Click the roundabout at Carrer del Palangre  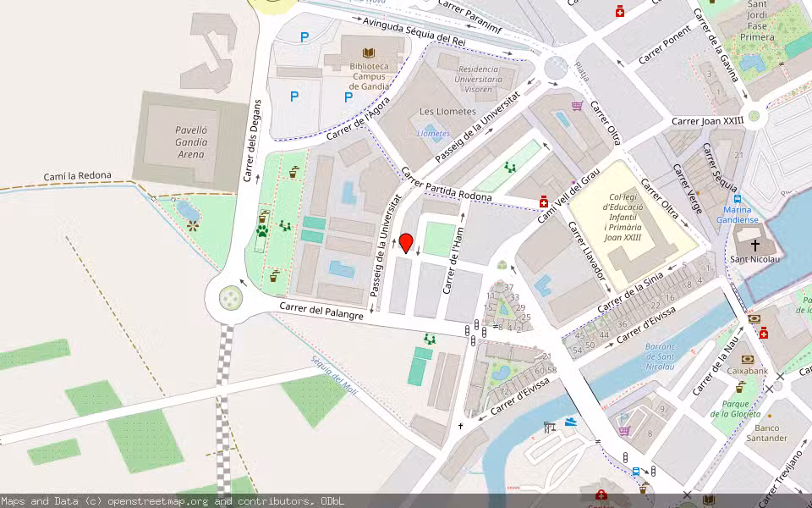coord(229,298)
